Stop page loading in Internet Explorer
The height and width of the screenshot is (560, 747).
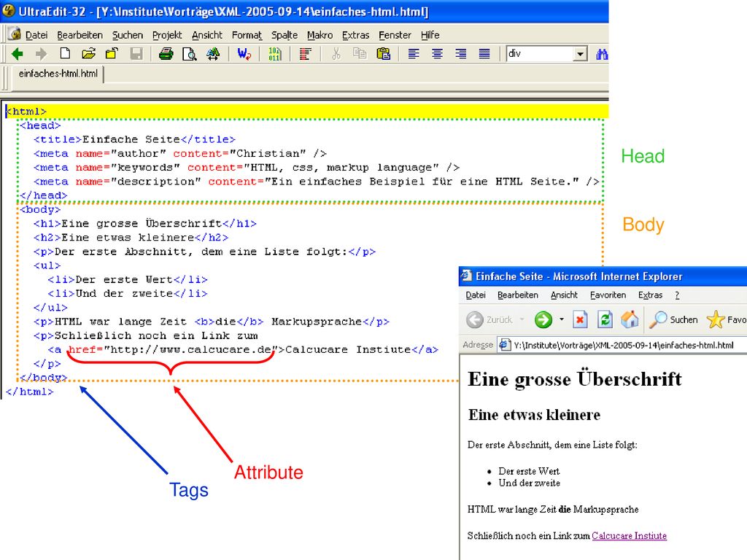tap(580, 319)
